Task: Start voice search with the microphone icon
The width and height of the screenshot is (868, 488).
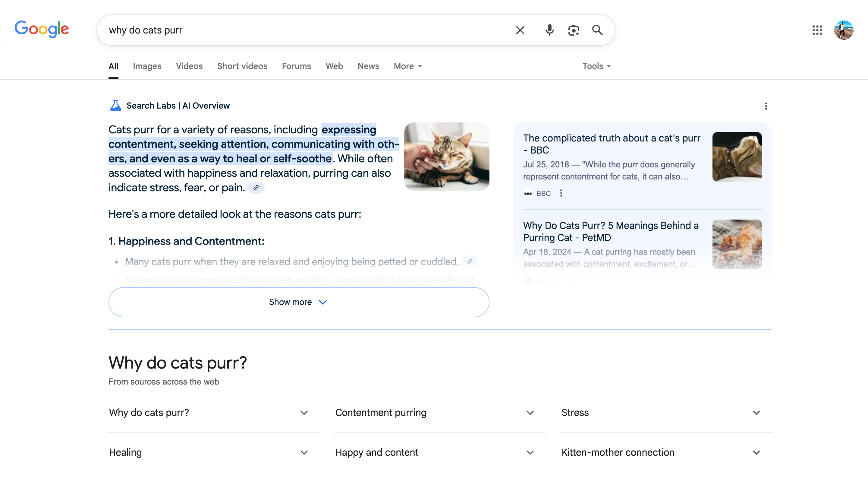Action: coord(549,30)
